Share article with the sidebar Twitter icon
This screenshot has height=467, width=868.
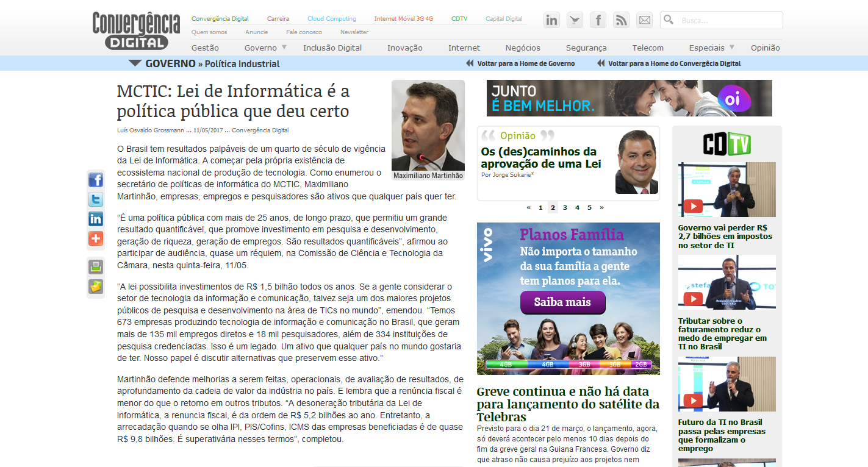point(96,199)
